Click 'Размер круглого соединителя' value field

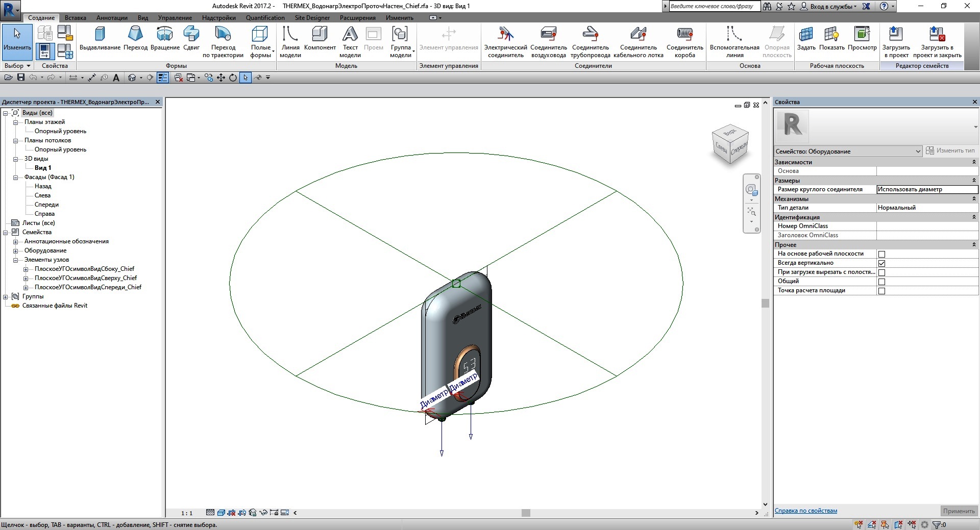click(927, 190)
